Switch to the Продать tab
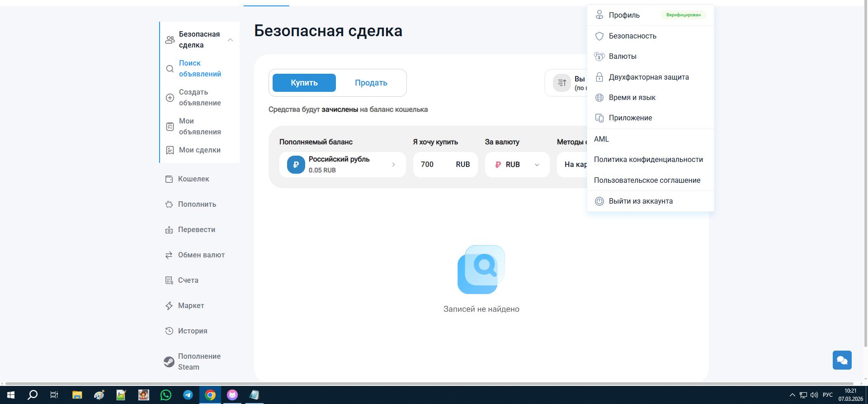The height and width of the screenshot is (404, 868). (371, 83)
